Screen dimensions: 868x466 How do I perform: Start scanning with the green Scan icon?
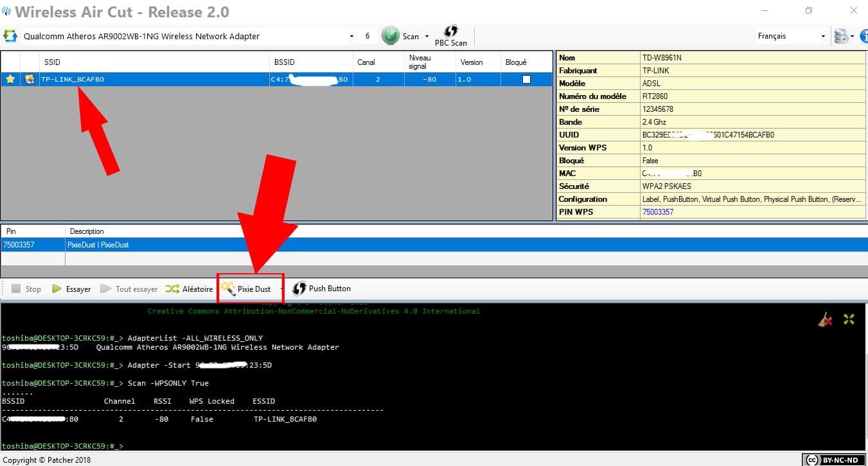click(x=391, y=35)
